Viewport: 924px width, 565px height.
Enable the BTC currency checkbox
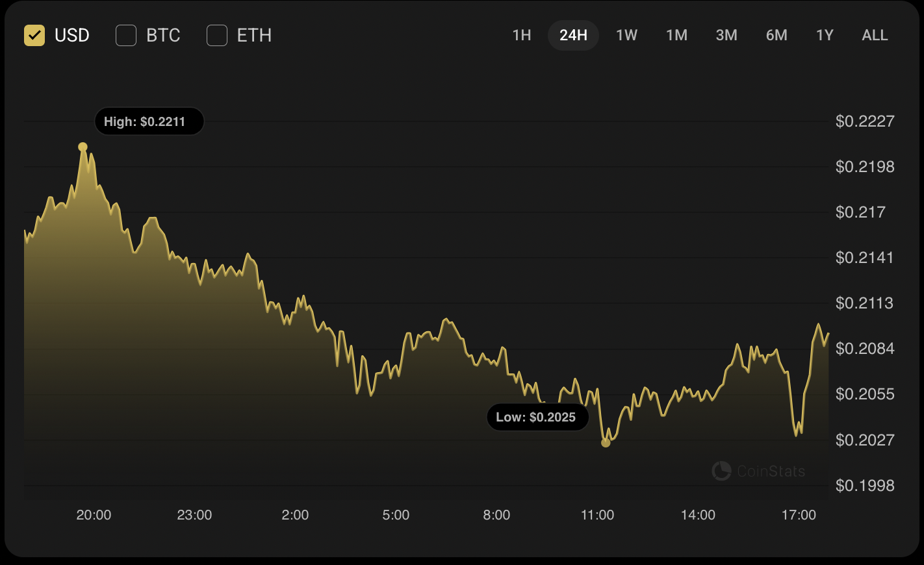point(126,35)
